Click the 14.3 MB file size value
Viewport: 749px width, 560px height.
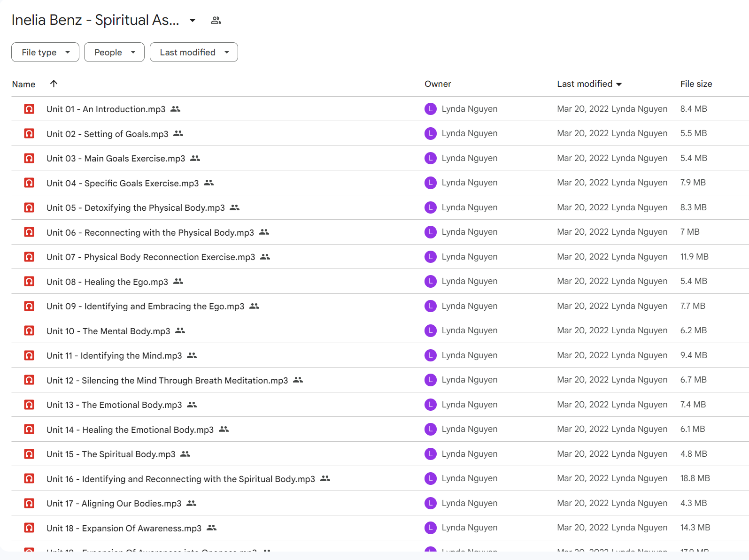point(695,527)
